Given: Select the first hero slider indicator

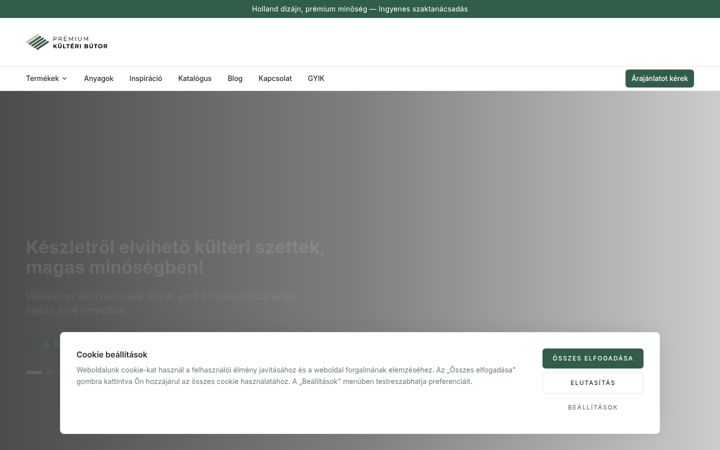Looking at the screenshot, I should [34, 372].
